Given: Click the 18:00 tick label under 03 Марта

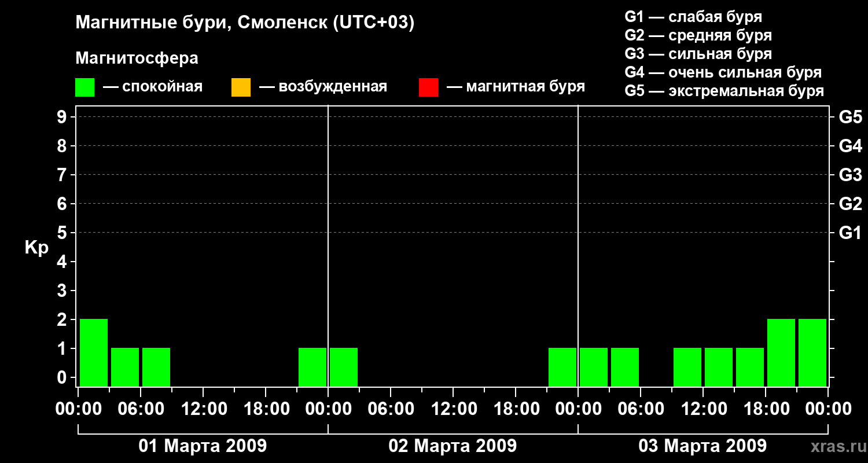Looking at the screenshot, I should (766, 409).
